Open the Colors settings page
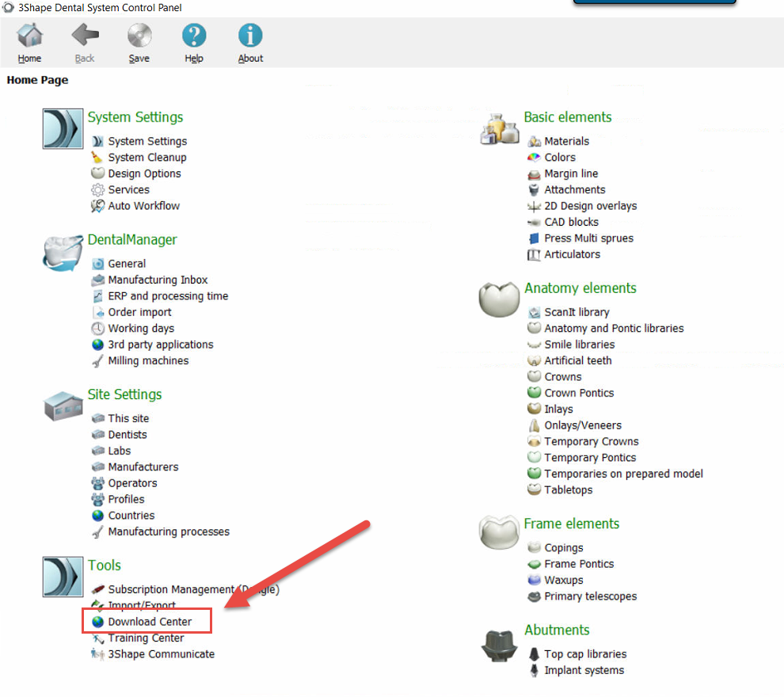Viewport: 784px width, 697px height. click(560, 158)
